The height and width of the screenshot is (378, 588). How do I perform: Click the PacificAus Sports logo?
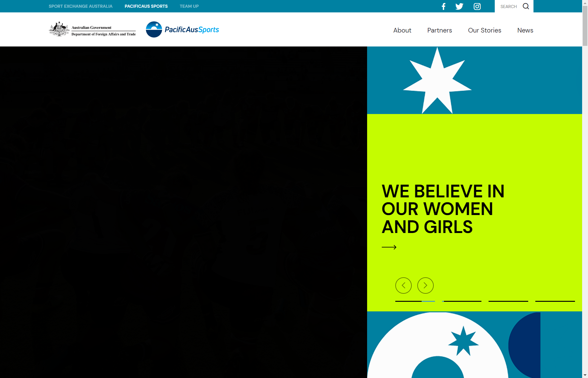coord(182,30)
